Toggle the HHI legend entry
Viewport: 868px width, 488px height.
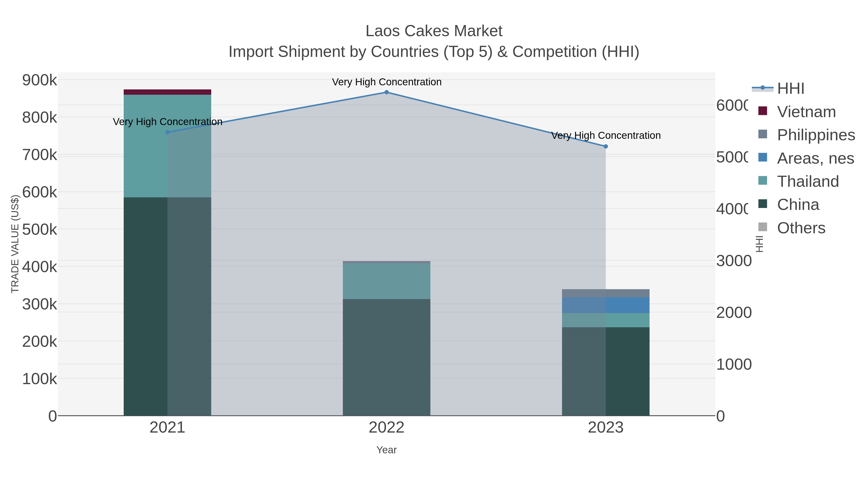coord(778,88)
